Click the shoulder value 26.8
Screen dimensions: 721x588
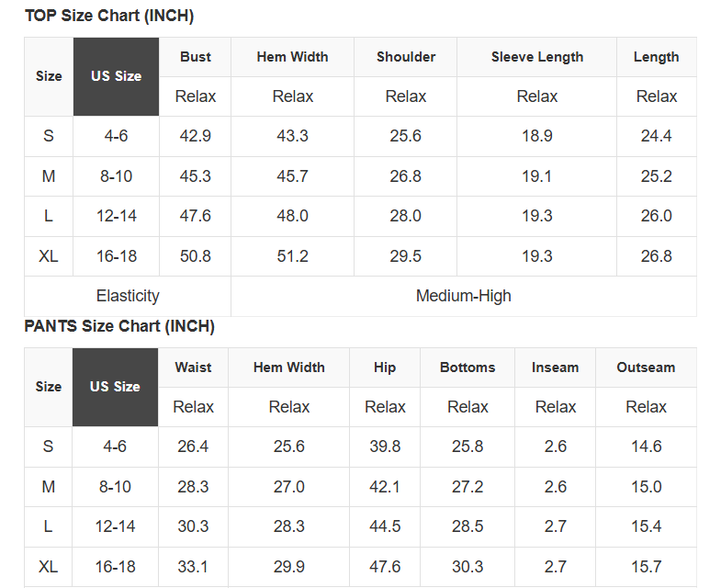(406, 176)
